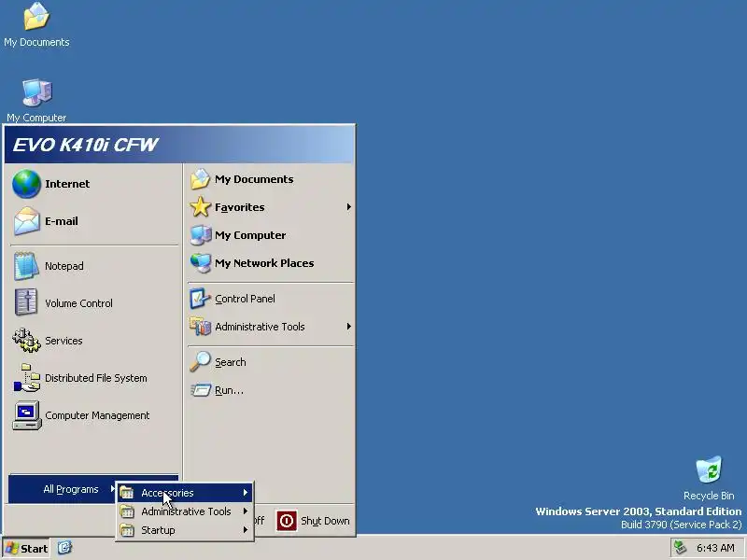Open the Computer Management icon

27,415
